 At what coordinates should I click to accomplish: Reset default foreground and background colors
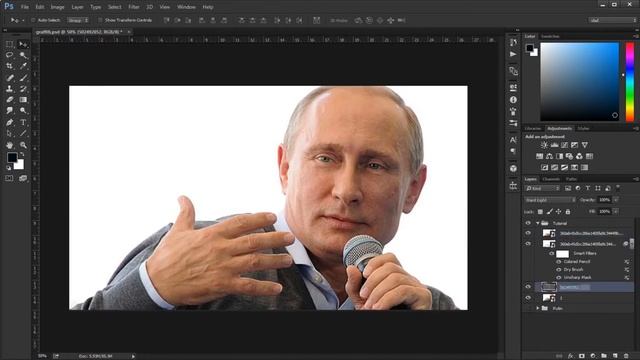pos(9,167)
